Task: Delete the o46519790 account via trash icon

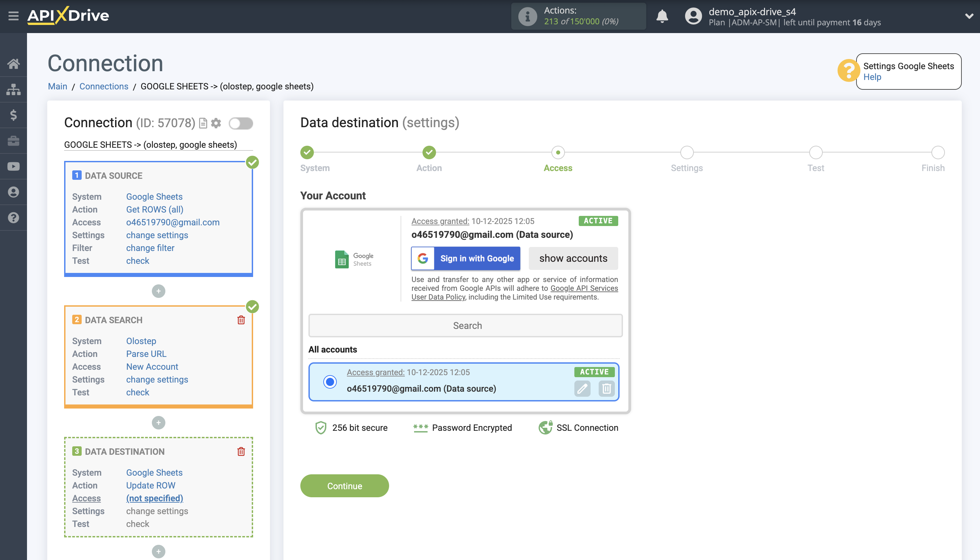Action: (x=607, y=389)
